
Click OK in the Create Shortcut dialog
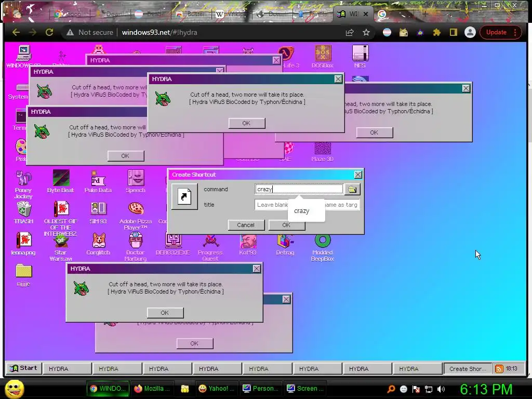point(287,225)
